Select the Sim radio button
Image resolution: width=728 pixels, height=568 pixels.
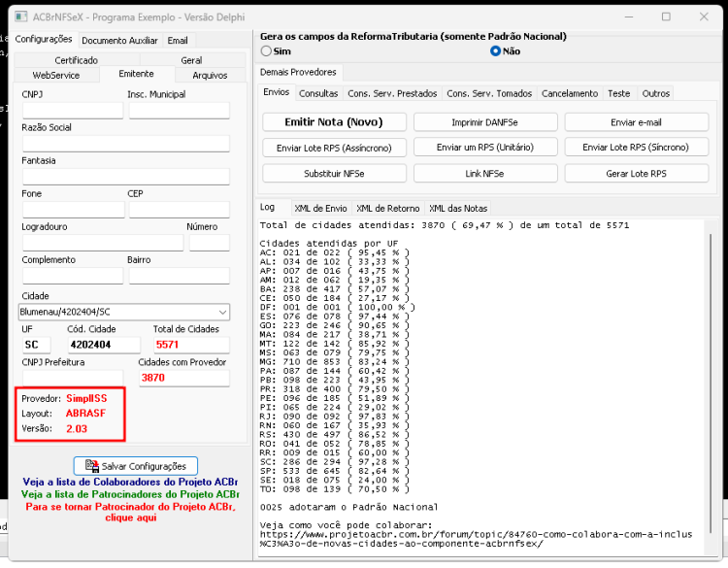click(266, 51)
